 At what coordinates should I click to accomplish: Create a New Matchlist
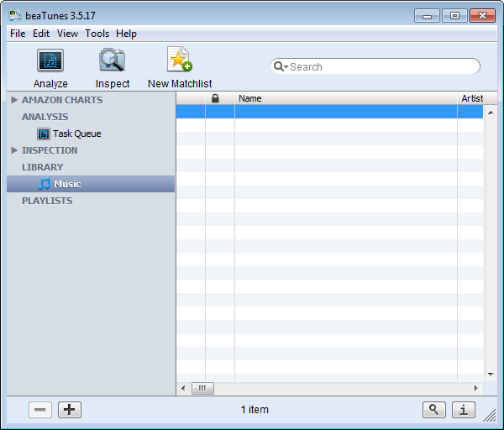coord(180,61)
